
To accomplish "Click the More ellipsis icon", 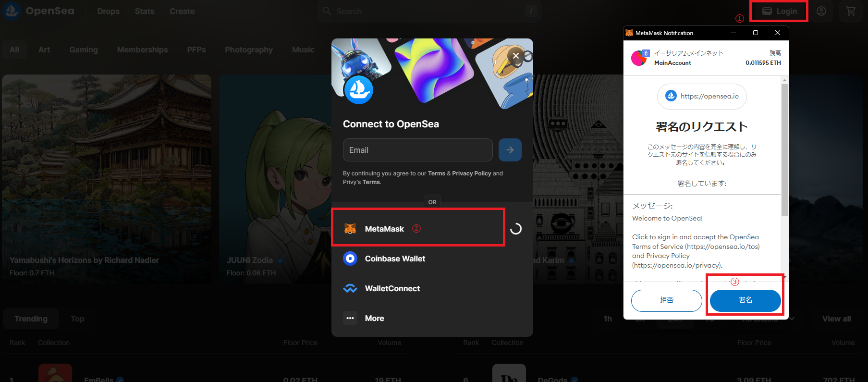I will tap(350, 318).
